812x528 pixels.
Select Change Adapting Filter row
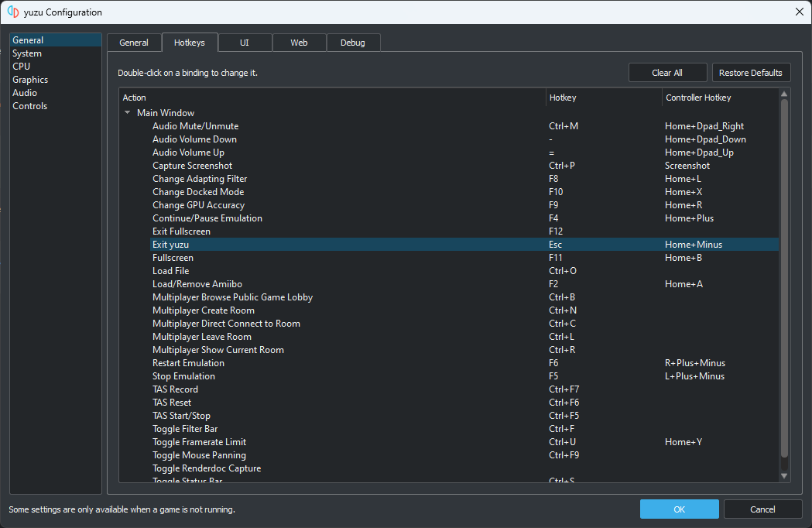click(x=464, y=179)
